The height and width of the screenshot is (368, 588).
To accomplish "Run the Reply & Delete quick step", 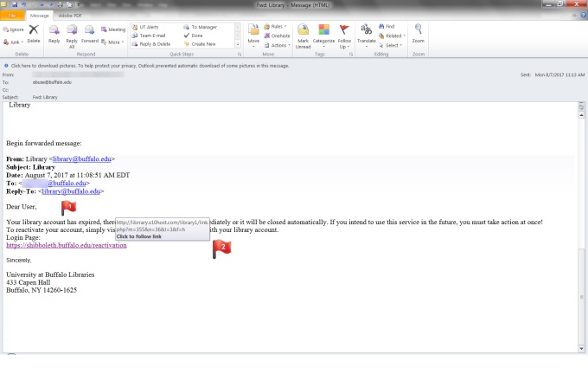I will click(x=151, y=44).
